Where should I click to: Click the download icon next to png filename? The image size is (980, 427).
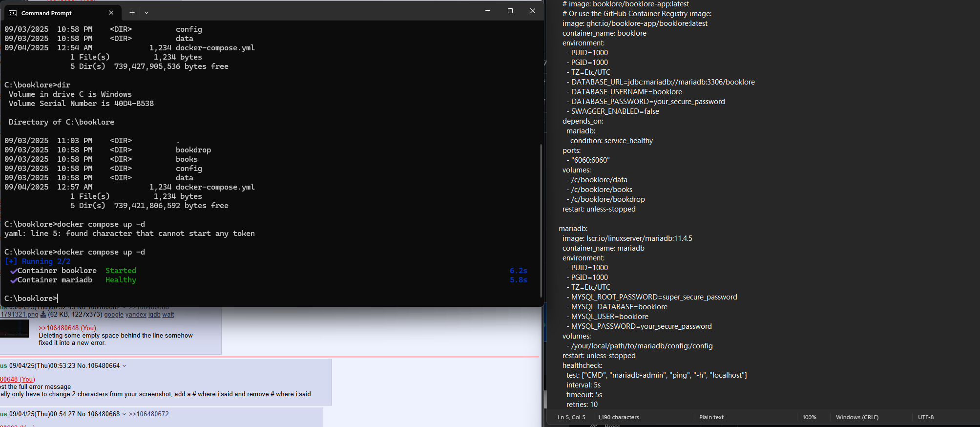pyautogui.click(x=43, y=315)
